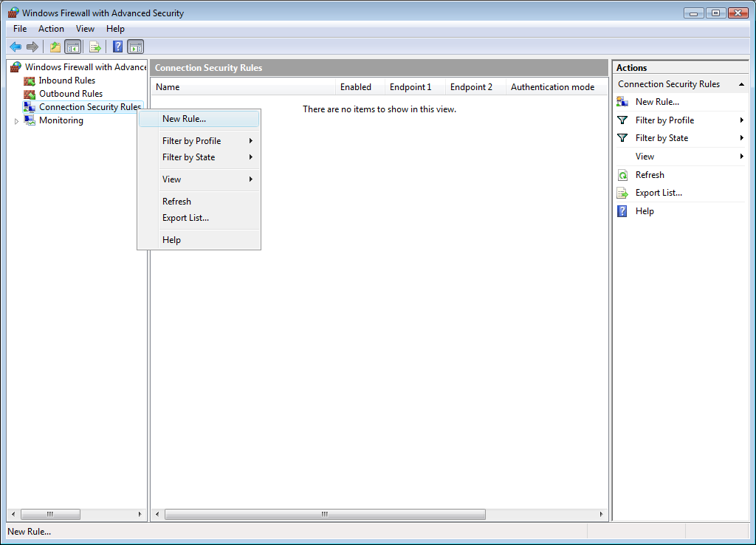Sort by the Endpoint 2 column header

(x=476, y=87)
